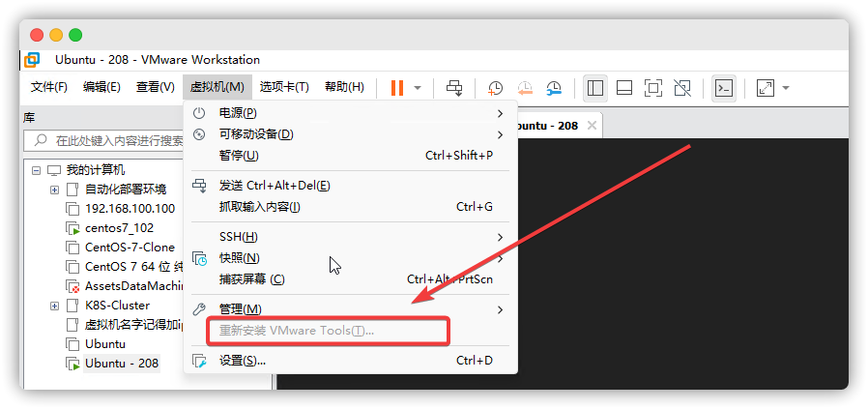Toggle the library sidebar view icon
This screenshot has height=409, width=868.
595,87
